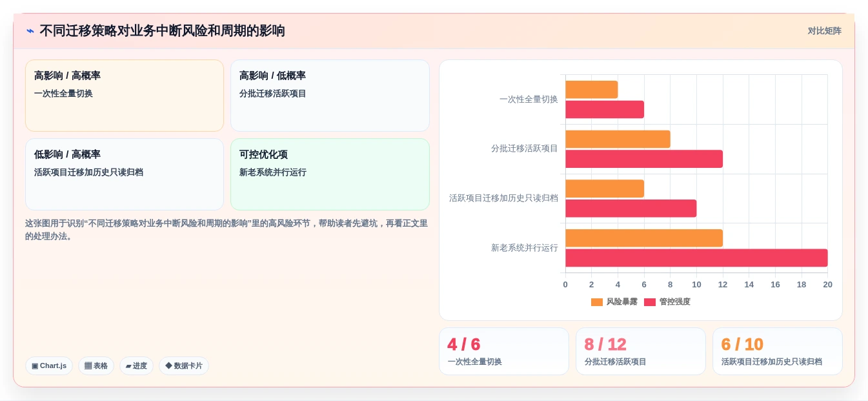Click the Chart.js tag chip
Viewport: 868px width, 401px height.
tap(49, 365)
